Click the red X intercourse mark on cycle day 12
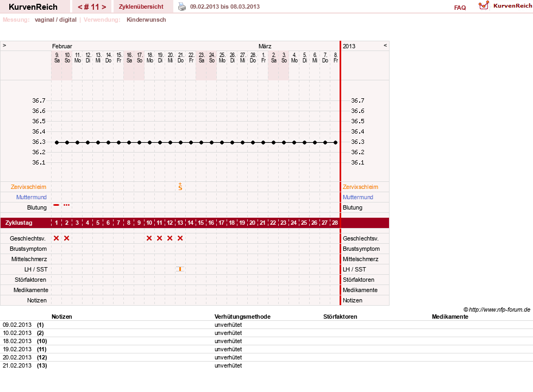Screen dimensions: 533x392 pyautogui.click(x=170, y=238)
